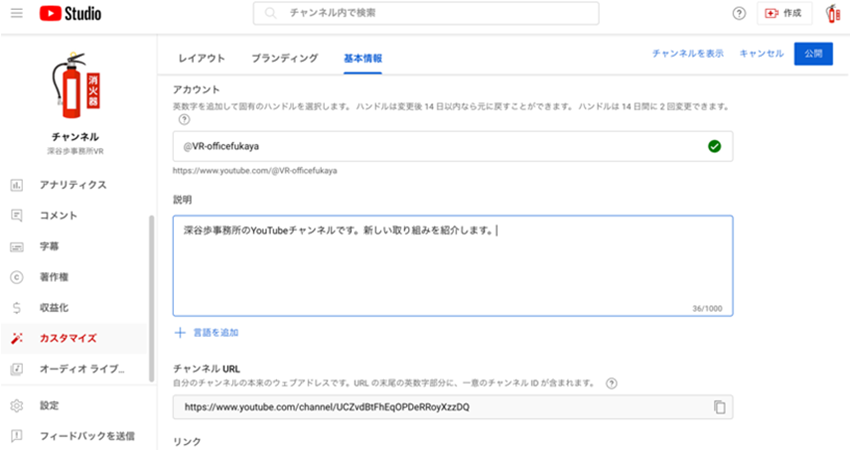The image size is (850, 450).
Task: Click help icon below handle description
Action: (x=183, y=119)
